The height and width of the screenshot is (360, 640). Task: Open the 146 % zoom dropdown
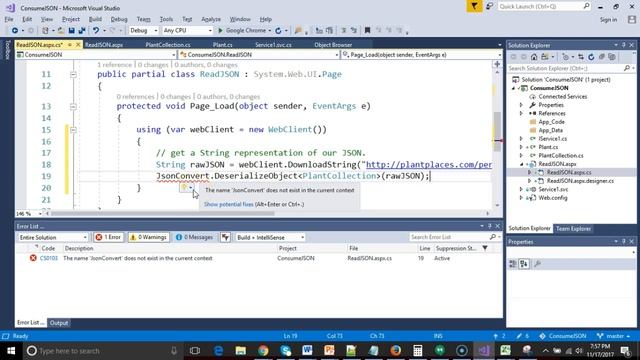(x=29, y=213)
